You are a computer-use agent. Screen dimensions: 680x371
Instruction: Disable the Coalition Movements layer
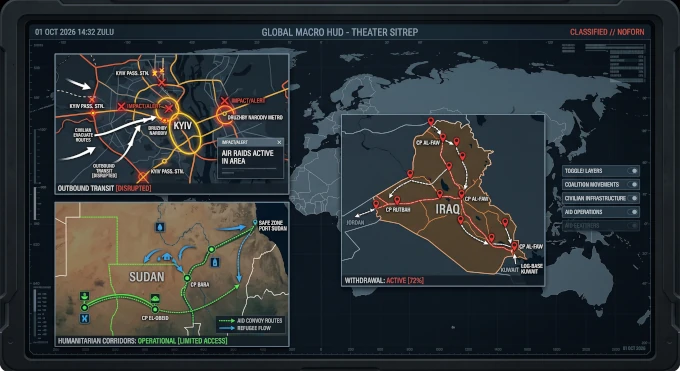(632, 185)
